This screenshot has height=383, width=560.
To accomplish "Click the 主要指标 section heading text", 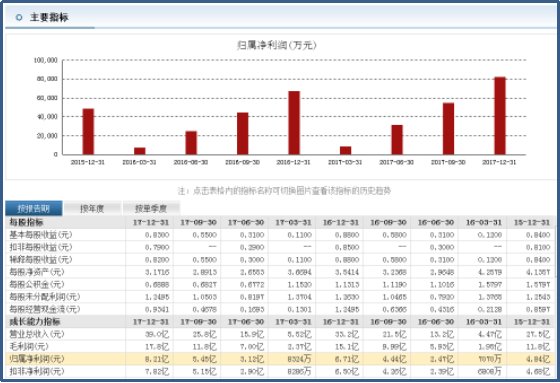I will [49, 17].
